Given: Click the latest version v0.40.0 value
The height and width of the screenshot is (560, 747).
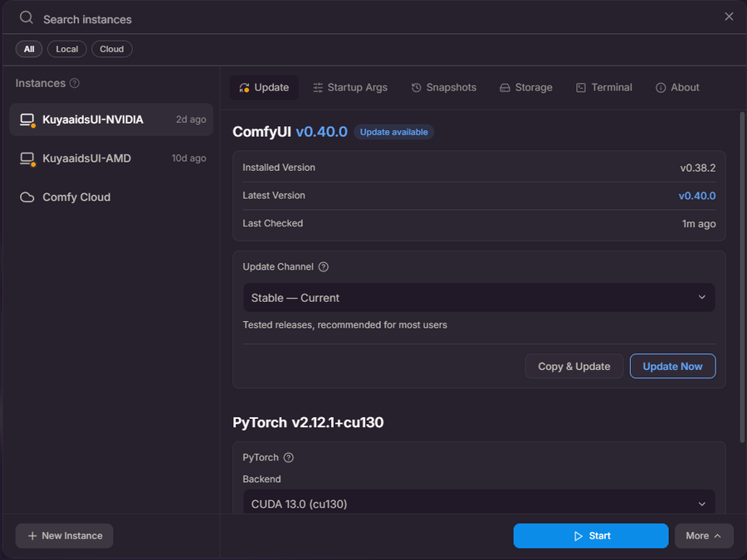Looking at the screenshot, I should 697,196.
